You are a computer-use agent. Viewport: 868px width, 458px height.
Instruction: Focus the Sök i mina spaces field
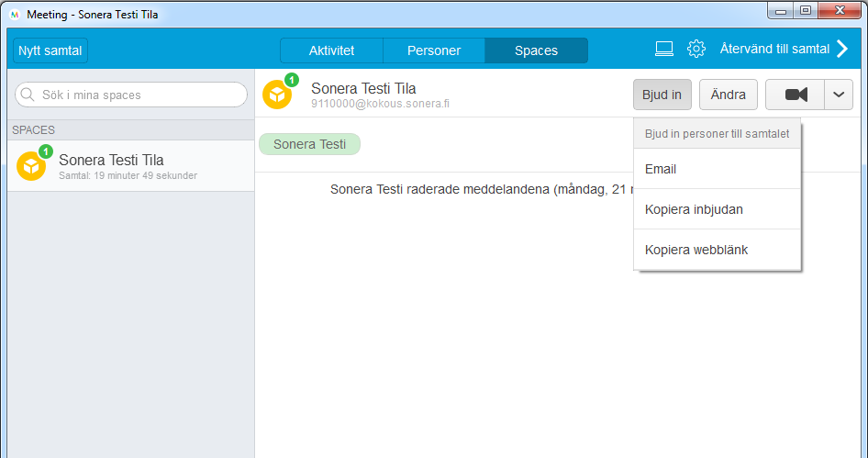pyautogui.click(x=131, y=95)
